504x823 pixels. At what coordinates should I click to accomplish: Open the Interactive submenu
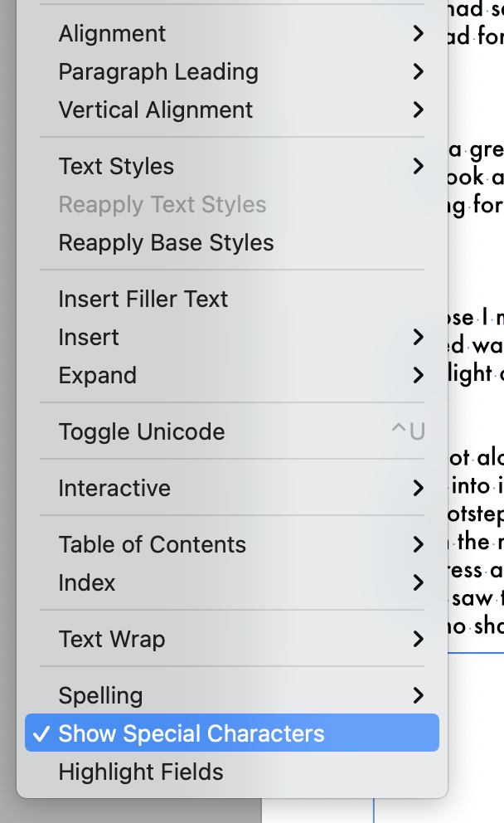[x=114, y=489]
